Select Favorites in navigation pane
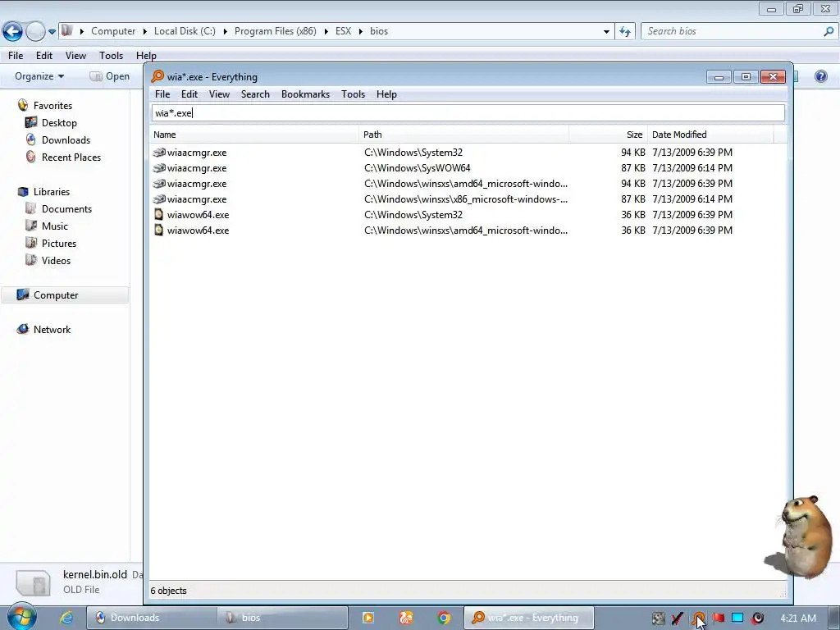 [52, 106]
